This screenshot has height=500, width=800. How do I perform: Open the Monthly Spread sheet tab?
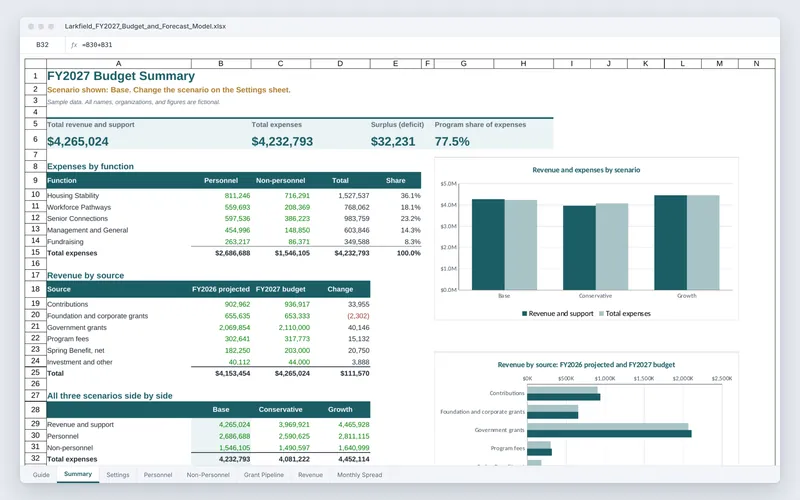coord(359,474)
